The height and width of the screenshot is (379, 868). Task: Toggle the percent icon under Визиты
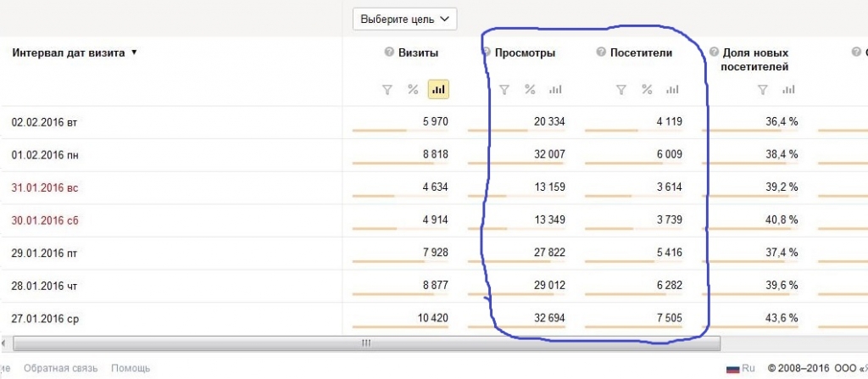[413, 90]
